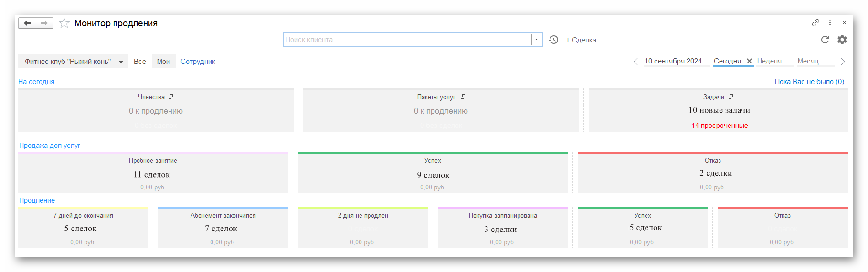868x272 pixels.
Task: Switch to the Месяц period tab
Action: click(808, 61)
